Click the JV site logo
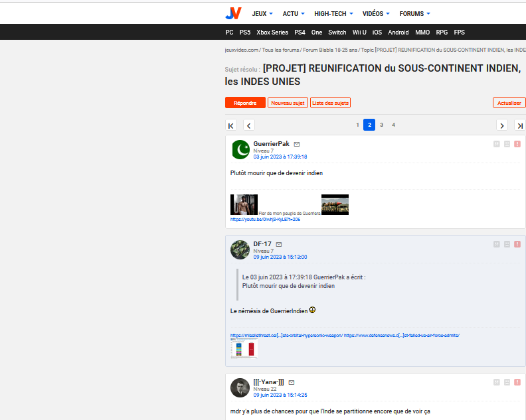Viewport: 526px width, 420px height. [233, 13]
